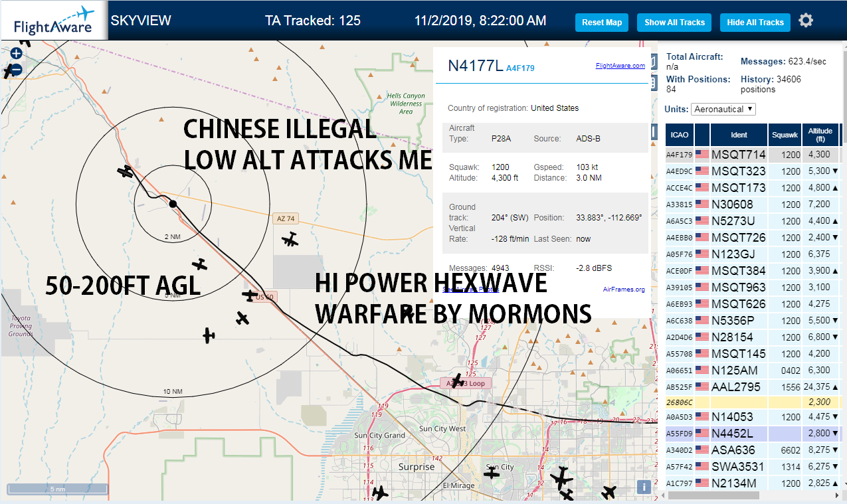
Task: Select the aircraft just above the 5 NM label
Action: pyautogui.click(x=200, y=264)
